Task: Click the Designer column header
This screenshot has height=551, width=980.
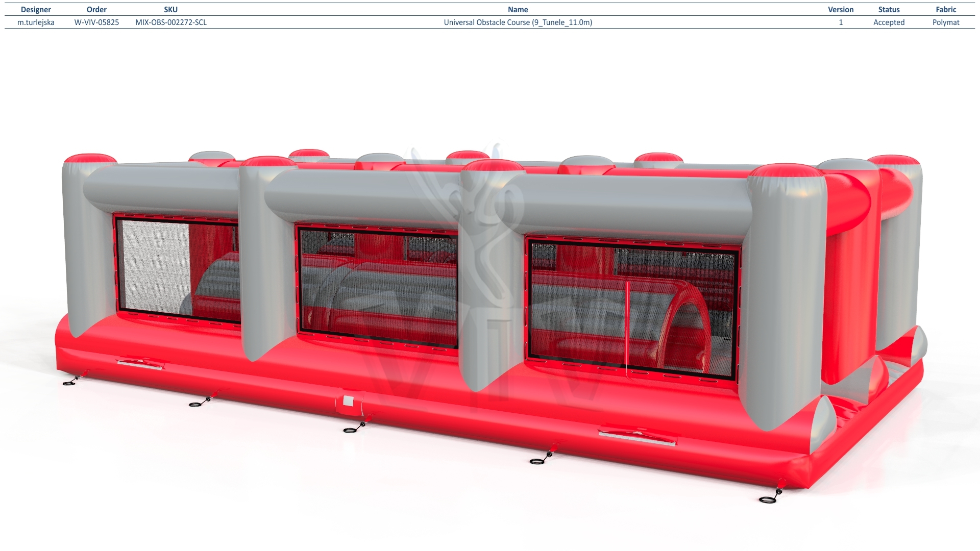Action: tap(36, 10)
